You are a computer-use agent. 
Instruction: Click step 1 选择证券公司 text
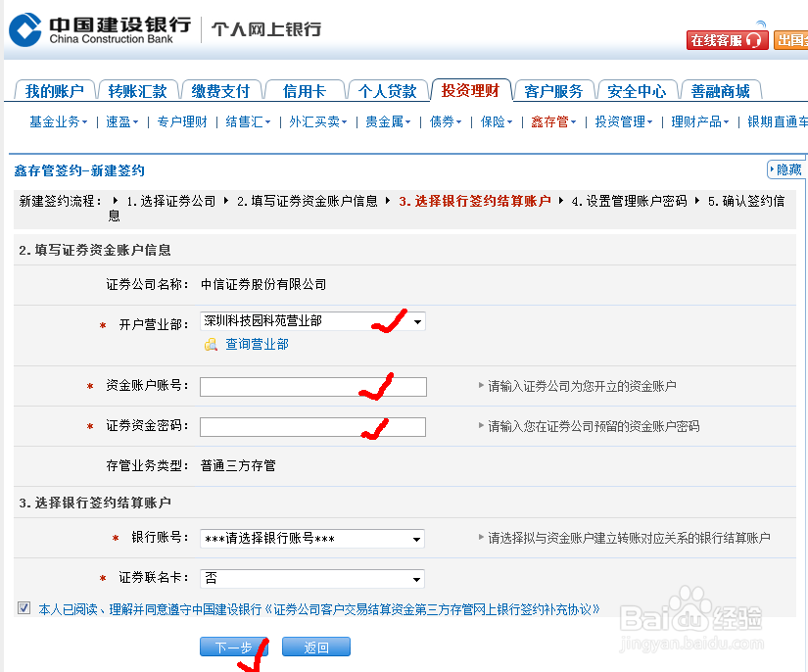pyautogui.click(x=171, y=201)
